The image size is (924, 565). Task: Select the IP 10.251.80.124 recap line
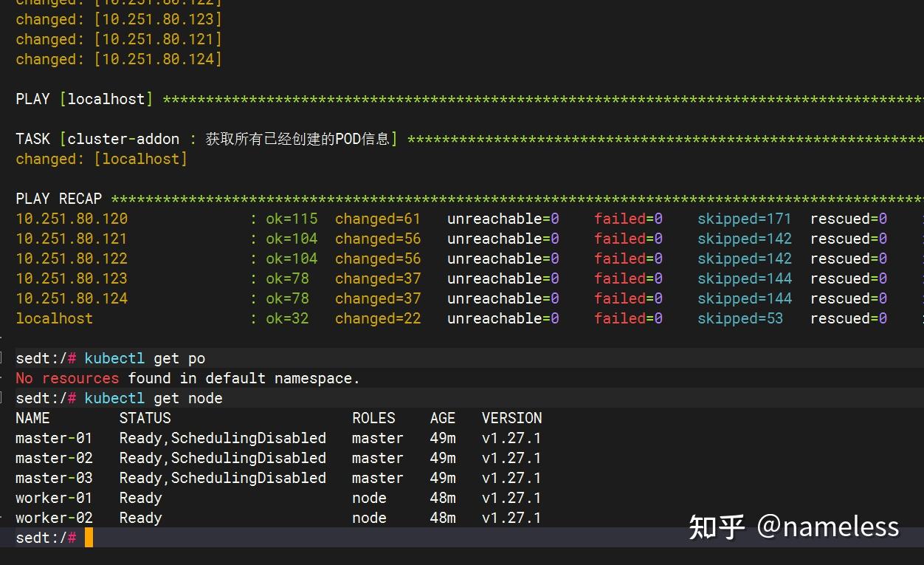point(72,298)
